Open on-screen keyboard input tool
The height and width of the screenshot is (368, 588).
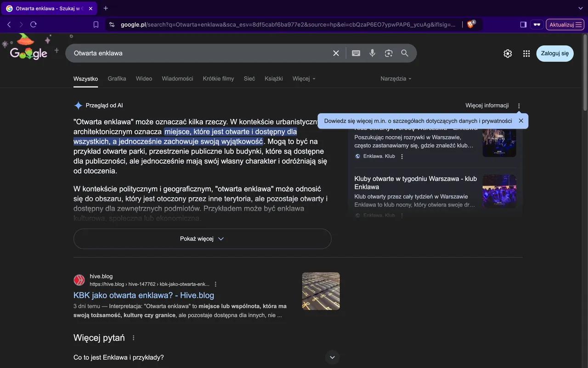click(356, 53)
